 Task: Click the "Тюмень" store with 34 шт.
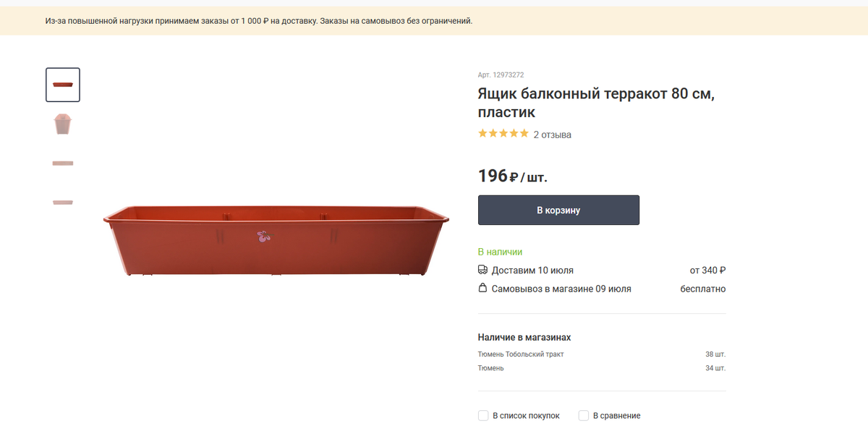tap(491, 368)
